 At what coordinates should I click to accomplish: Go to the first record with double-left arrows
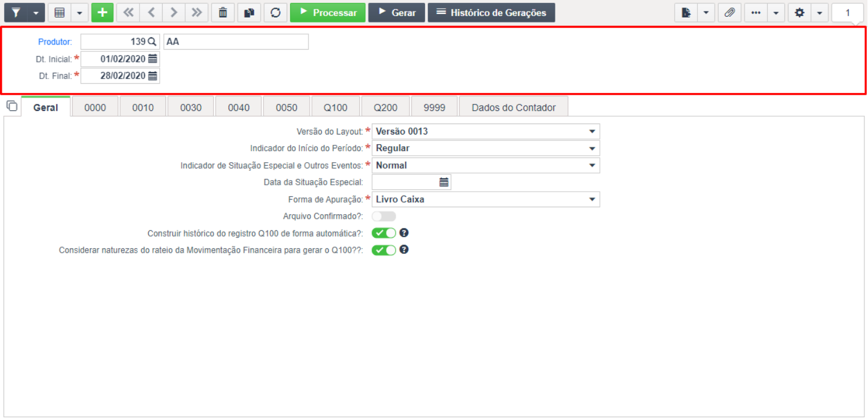coord(128,13)
